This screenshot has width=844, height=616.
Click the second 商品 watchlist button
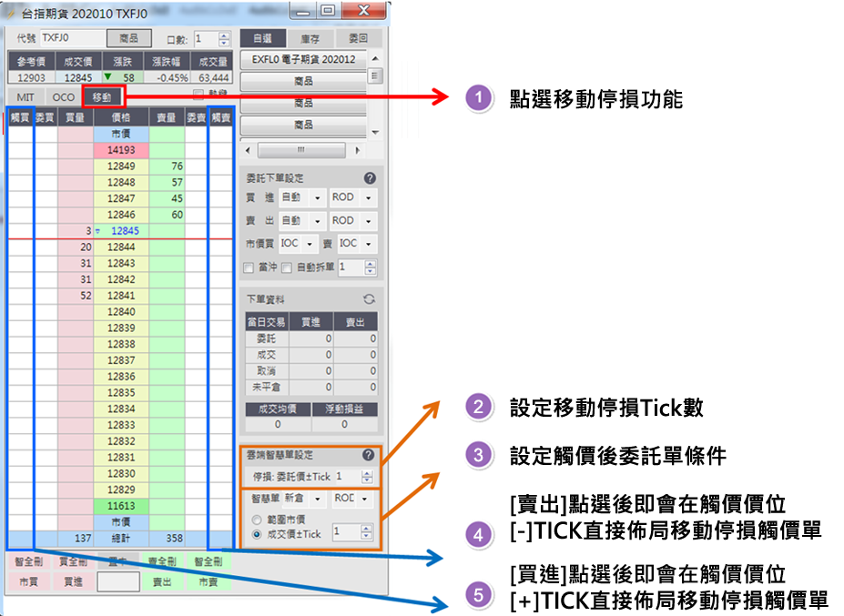coord(303,103)
